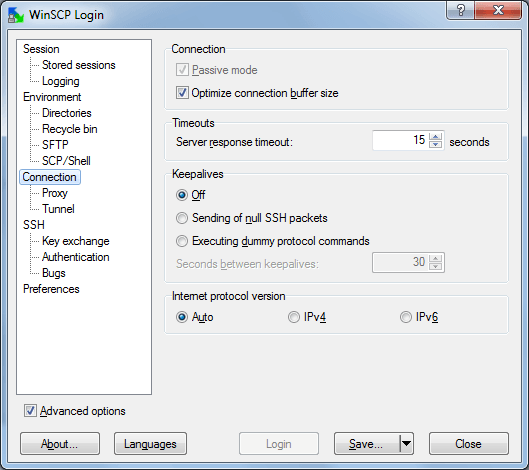This screenshot has height=470, width=529.
Task: Open the Preferences tree item
Action: click(x=51, y=289)
